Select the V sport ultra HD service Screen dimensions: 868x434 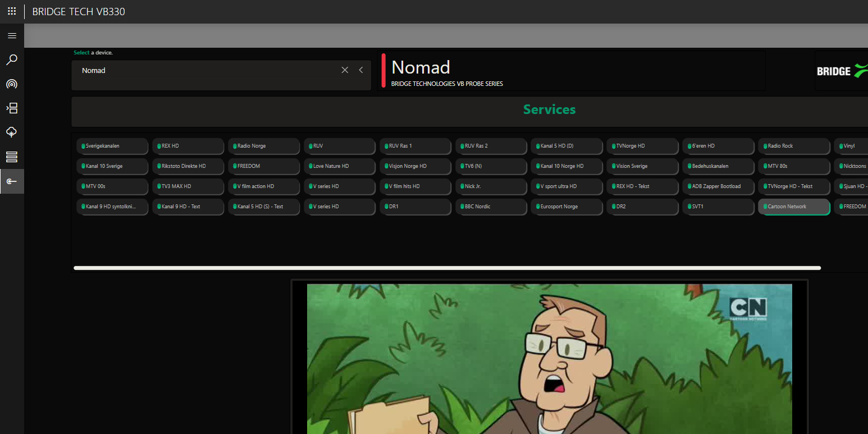(x=567, y=186)
